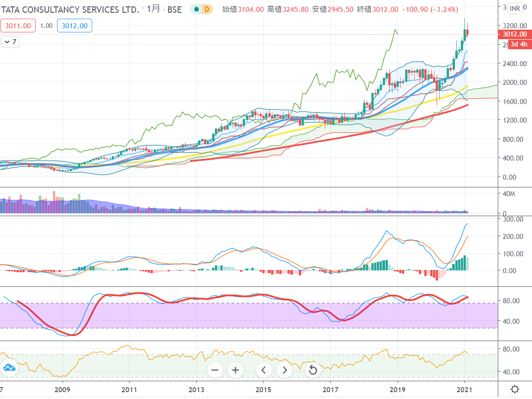
Task: Click the 100.00 MACD axis label
Action: 513,254
